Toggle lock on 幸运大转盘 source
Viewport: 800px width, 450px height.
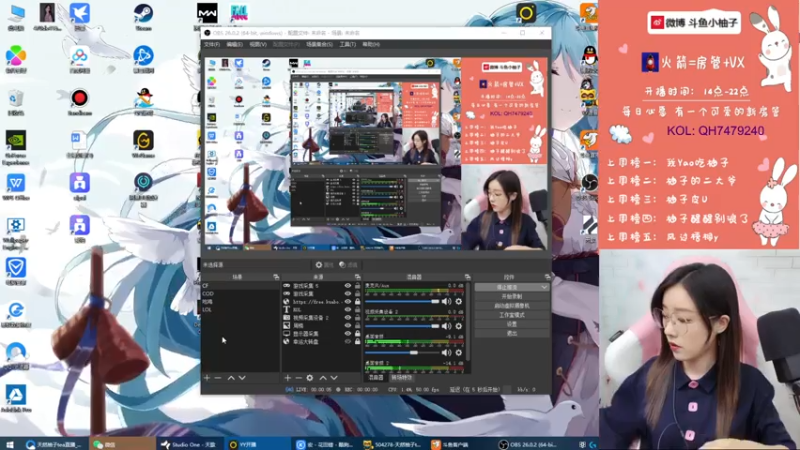coord(358,341)
